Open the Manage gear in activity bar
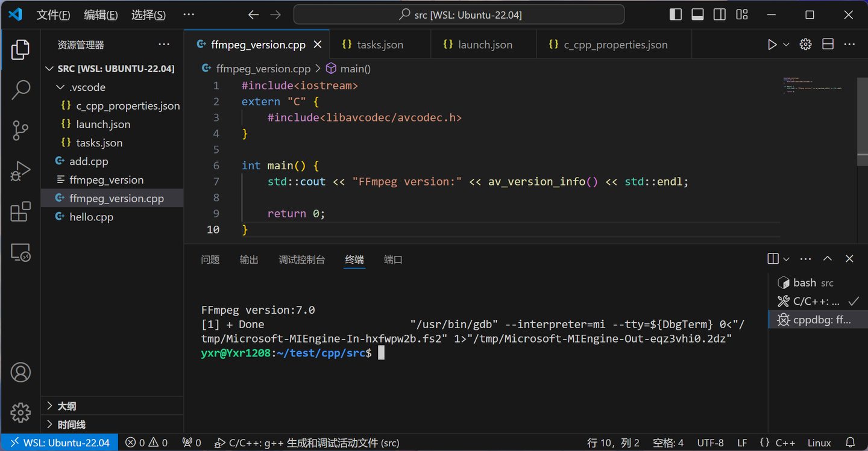The height and width of the screenshot is (451, 868). pos(20,412)
